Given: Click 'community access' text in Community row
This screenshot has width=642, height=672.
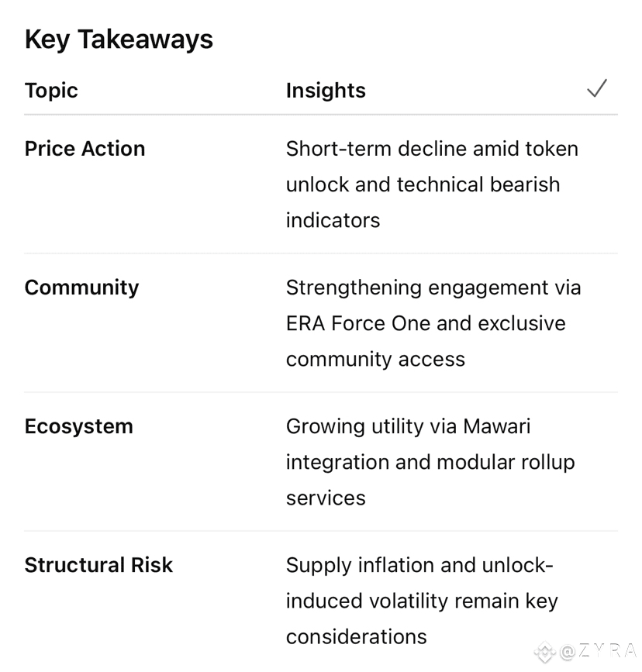Looking at the screenshot, I should coord(376,360).
